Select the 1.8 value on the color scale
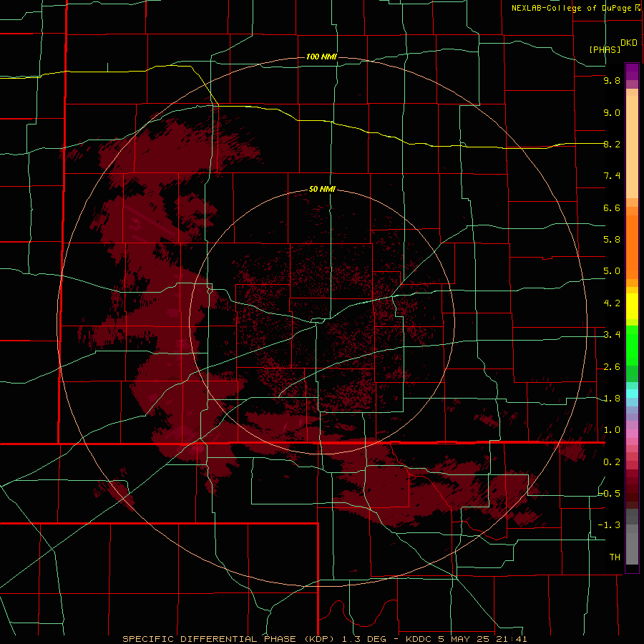 pos(612,399)
